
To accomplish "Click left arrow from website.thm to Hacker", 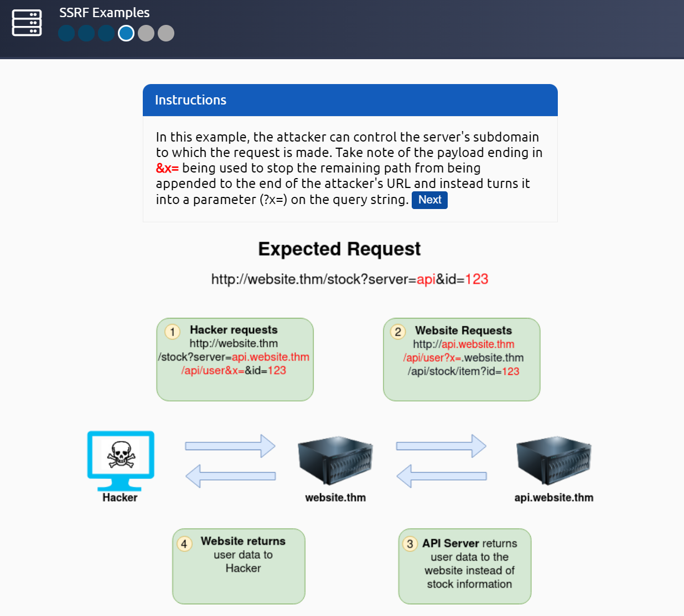I will (230, 476).
